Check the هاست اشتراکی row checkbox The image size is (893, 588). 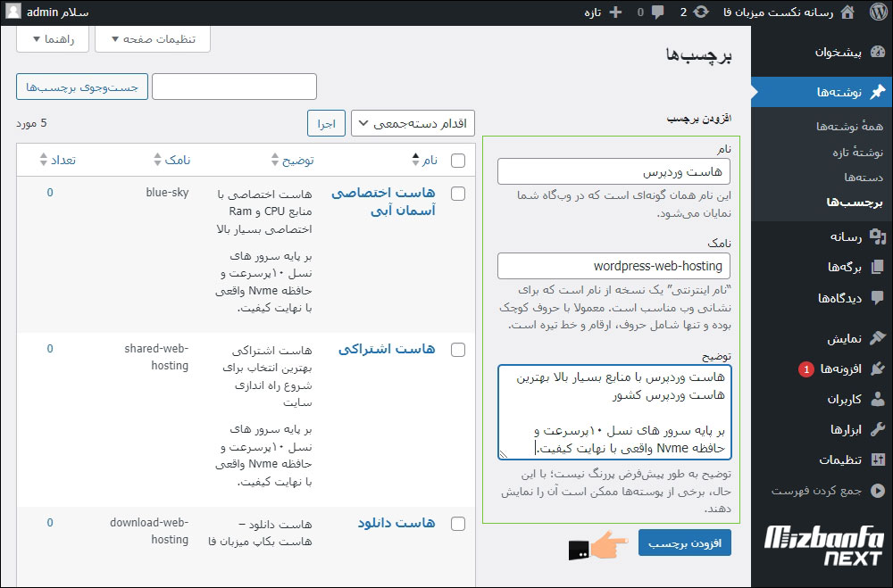(x=458, y=350)
